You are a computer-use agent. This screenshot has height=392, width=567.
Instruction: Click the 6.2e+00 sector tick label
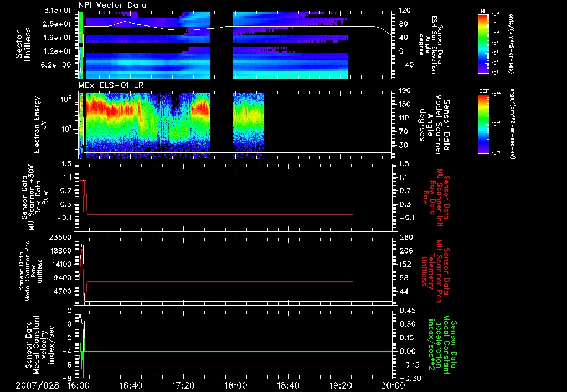pyautogui.click(x=57, y=65)
